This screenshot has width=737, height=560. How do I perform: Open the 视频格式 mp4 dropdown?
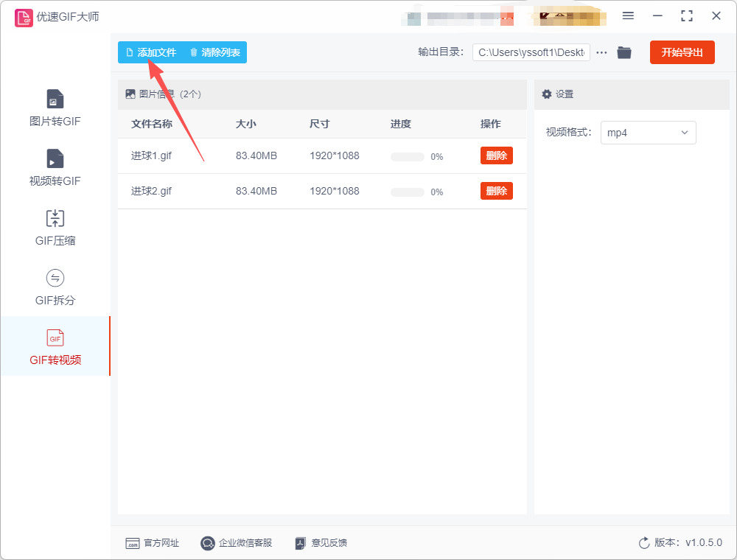tap(648, 133)
